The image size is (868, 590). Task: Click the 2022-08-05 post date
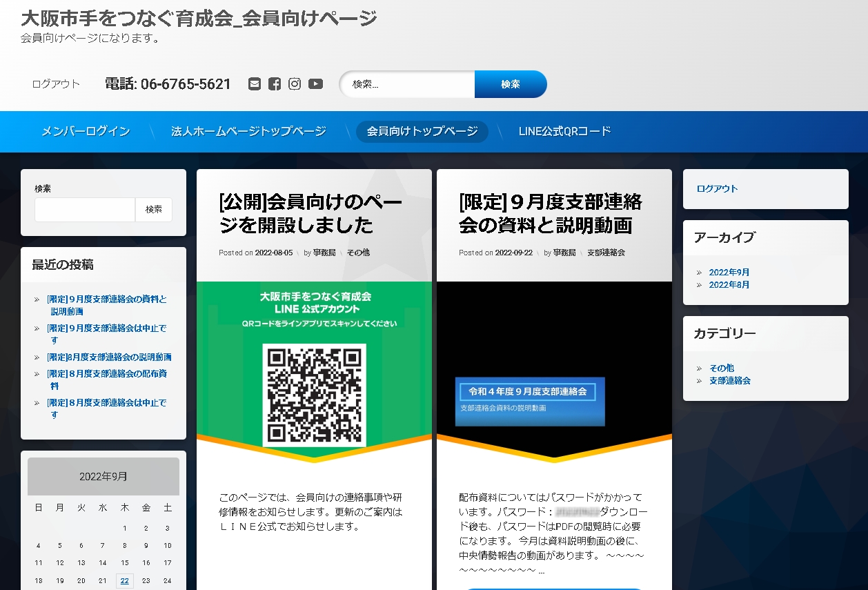click(x=274, y=253)
